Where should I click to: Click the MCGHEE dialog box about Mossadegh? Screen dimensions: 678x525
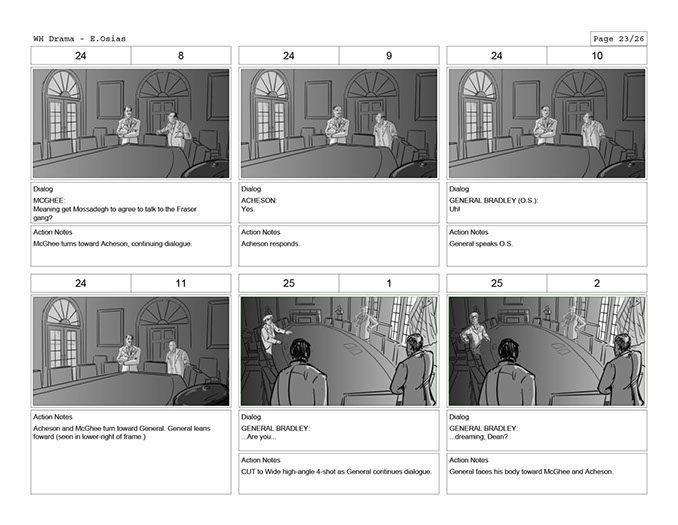[131, 203]
